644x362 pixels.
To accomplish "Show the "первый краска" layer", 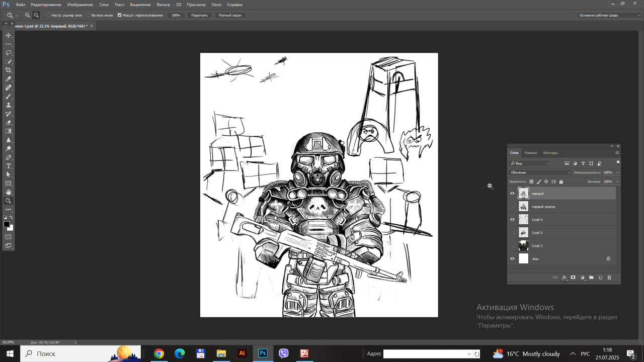I will point(512,207).
